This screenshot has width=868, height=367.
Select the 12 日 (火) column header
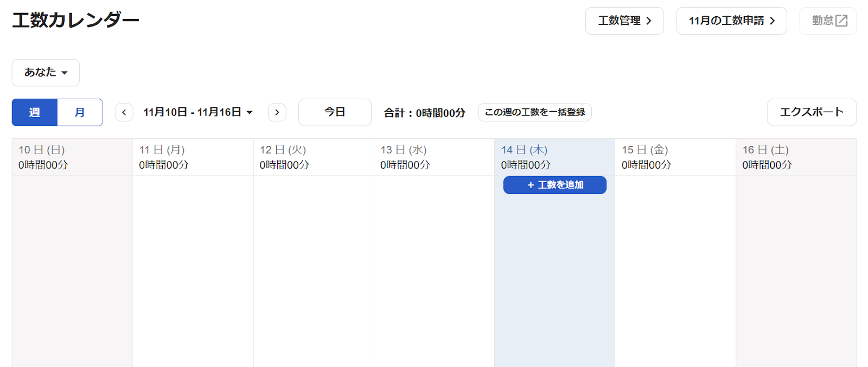tap(314, 157)
